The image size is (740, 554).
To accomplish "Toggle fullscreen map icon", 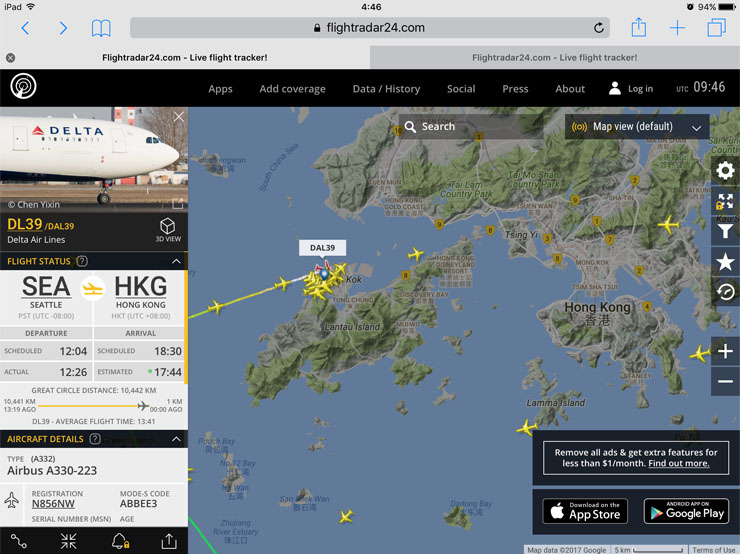I will point(725,201).
